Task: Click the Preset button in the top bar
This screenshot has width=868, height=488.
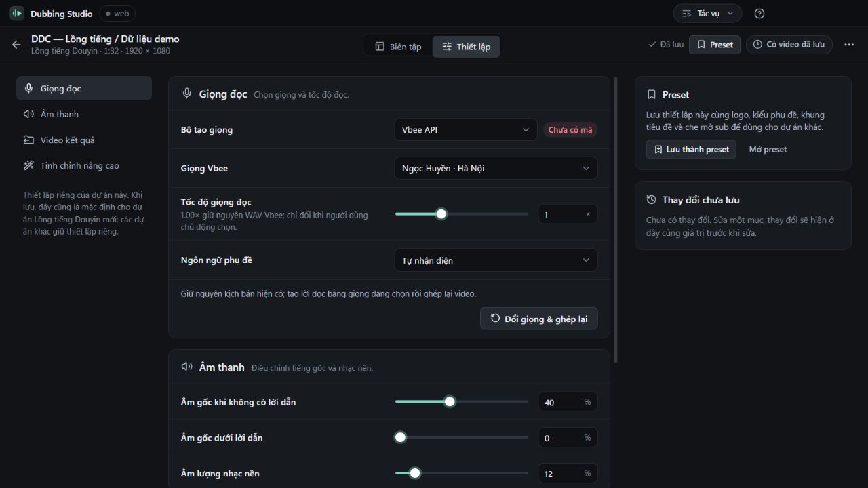Action: pyautogui.click(x=715, y=45)
